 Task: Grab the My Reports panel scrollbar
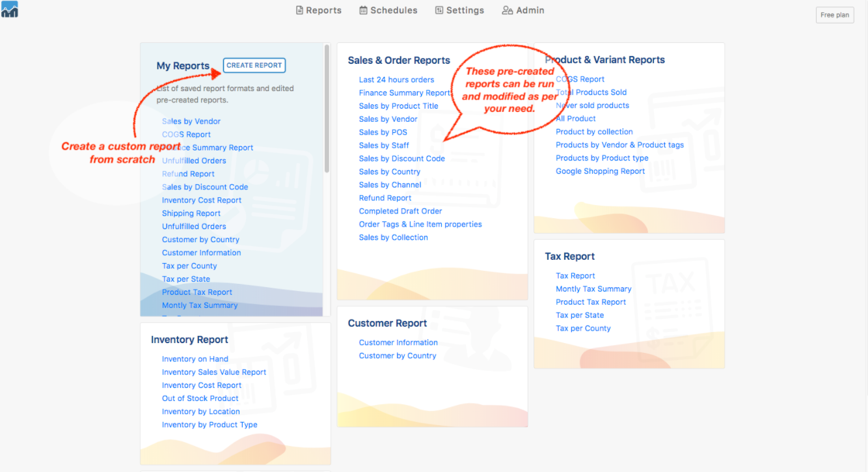[327, 109]
